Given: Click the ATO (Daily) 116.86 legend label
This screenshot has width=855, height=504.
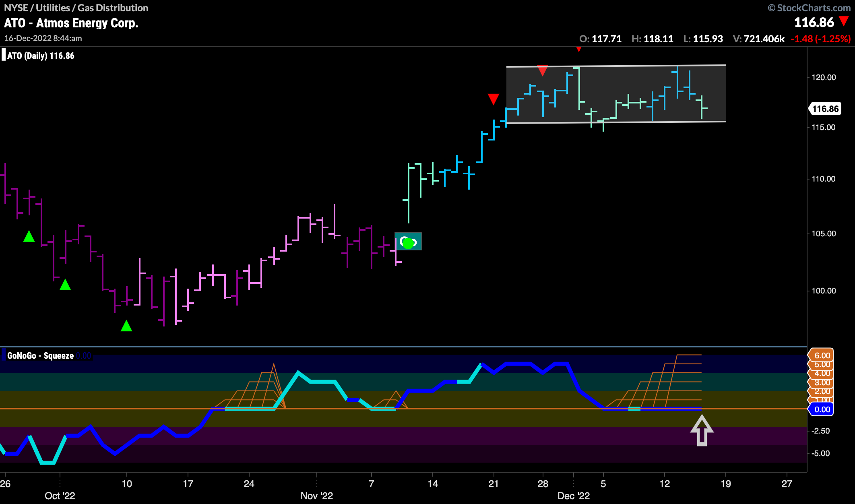Looking at the screenshot, I should (41, 56).
